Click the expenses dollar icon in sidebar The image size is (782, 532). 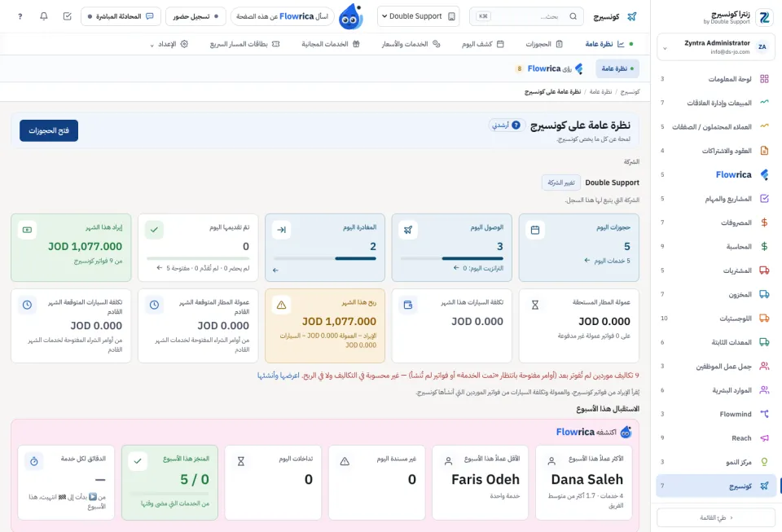pos(764,222)
